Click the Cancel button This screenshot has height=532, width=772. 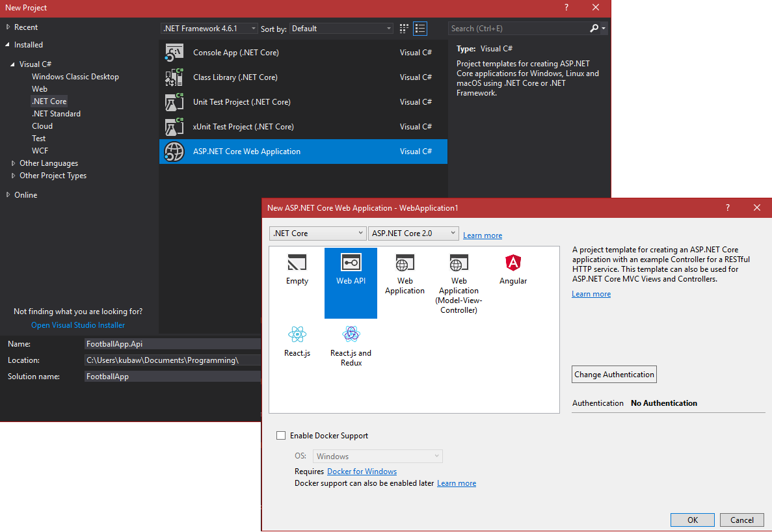point(741,520)
